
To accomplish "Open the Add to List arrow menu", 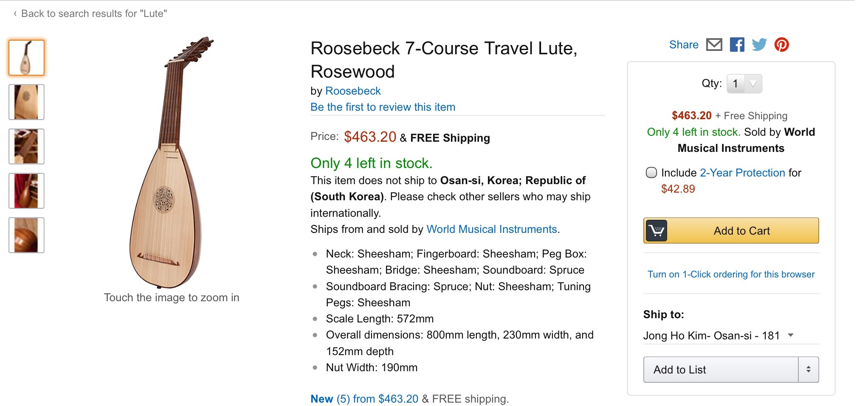I will pos(808,370).
